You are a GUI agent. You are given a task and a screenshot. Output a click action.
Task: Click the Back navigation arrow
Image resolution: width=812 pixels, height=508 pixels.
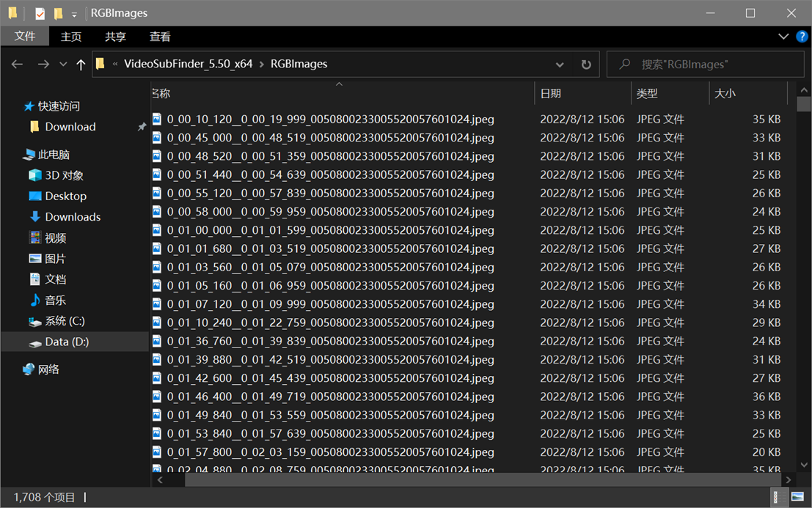pos(17,65)
